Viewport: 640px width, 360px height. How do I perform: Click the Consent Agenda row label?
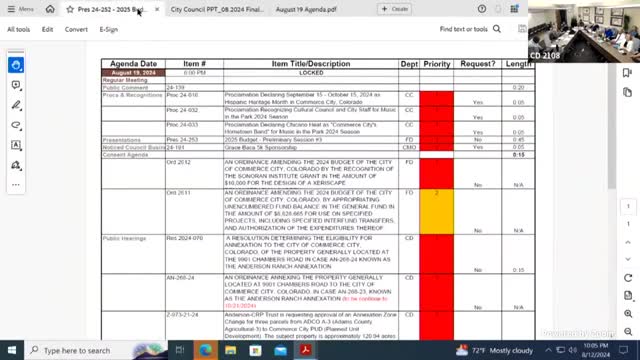click(125, 155)
